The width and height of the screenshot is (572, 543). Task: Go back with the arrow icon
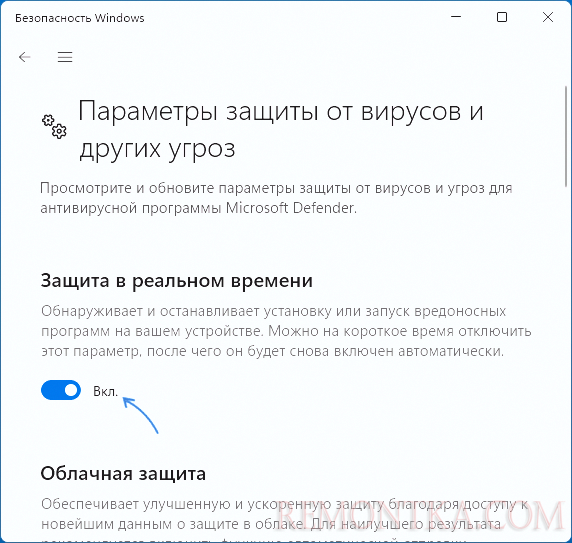pos(24,57)
